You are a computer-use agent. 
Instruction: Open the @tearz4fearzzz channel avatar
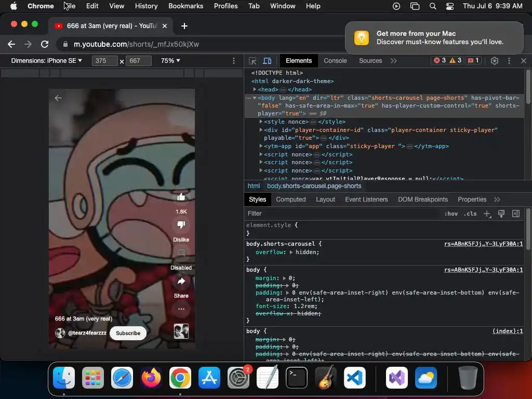pyautogui.click(x=60, y=333)
